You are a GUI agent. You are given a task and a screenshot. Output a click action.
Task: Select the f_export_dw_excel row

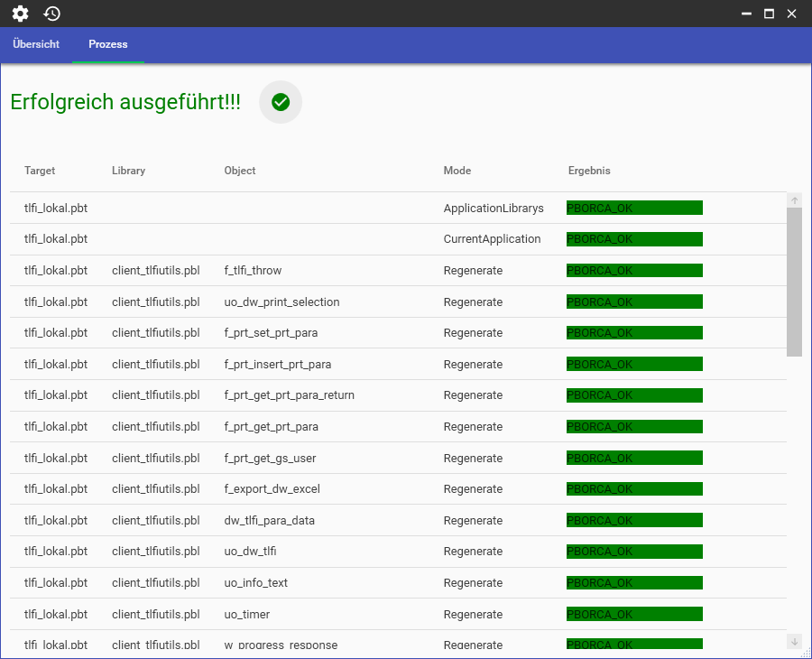click(x=272, y=489)
